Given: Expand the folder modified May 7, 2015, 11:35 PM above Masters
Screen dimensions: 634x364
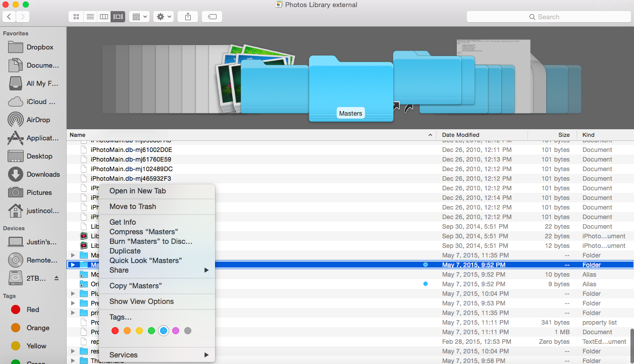Looking at the screenshot, I should 73,255.
